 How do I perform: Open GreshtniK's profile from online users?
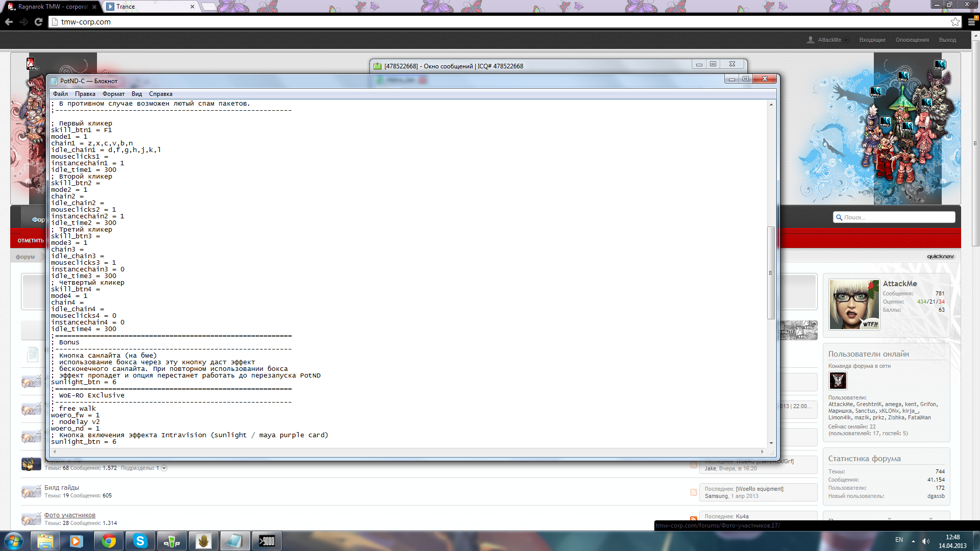click(868, 404)
